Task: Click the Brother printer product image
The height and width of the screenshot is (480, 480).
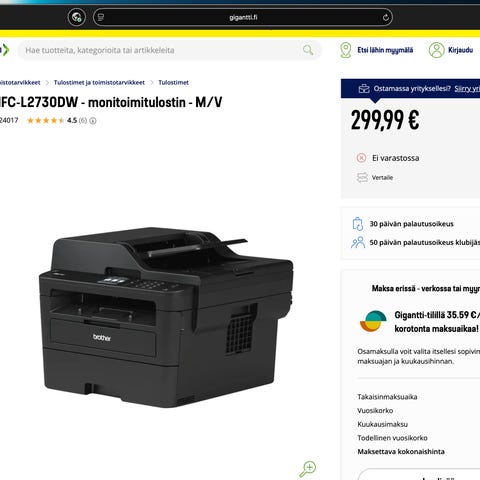Action: (x=166, y=317)
